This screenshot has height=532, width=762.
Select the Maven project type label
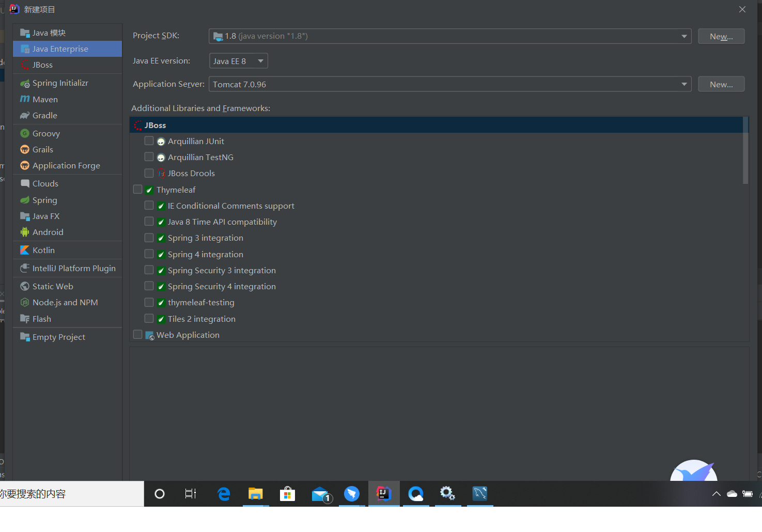click(x=45, y=99)
